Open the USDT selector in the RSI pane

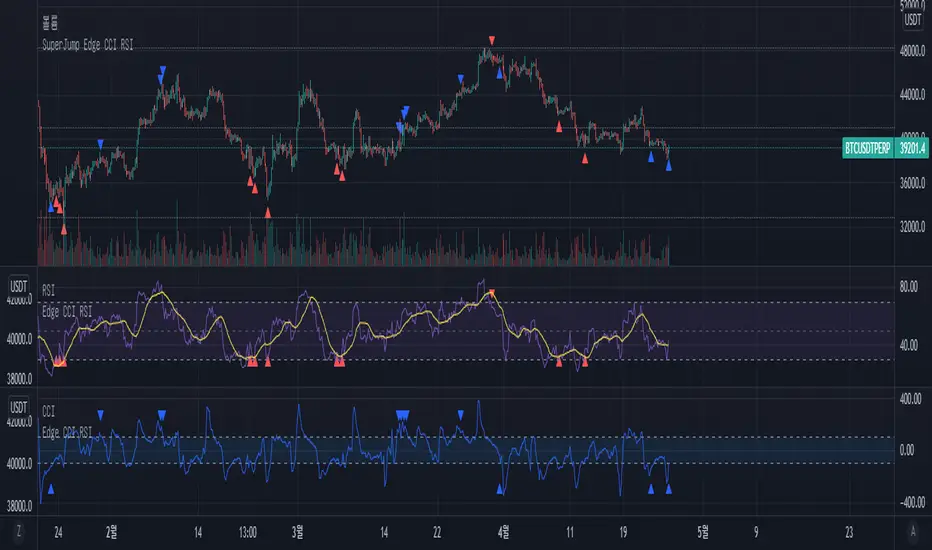click(x=17, y=284)
